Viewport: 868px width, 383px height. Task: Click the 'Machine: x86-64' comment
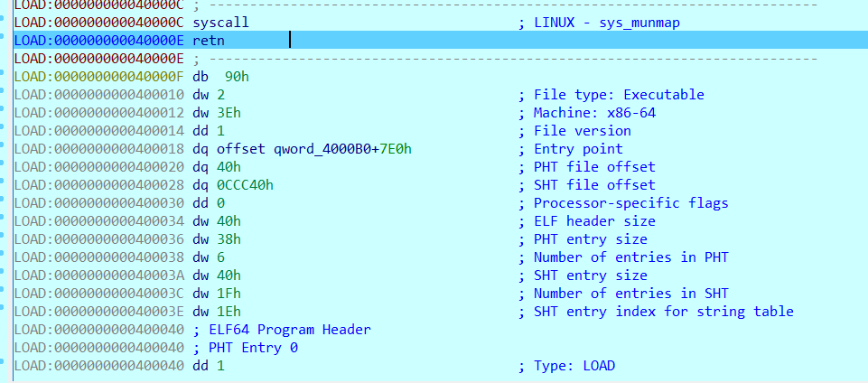595,113
